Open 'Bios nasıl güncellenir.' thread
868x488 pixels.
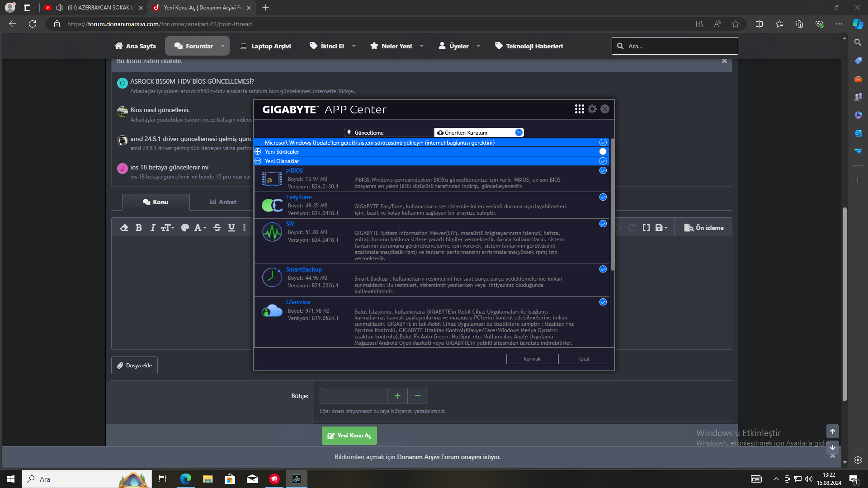[160, 110]
